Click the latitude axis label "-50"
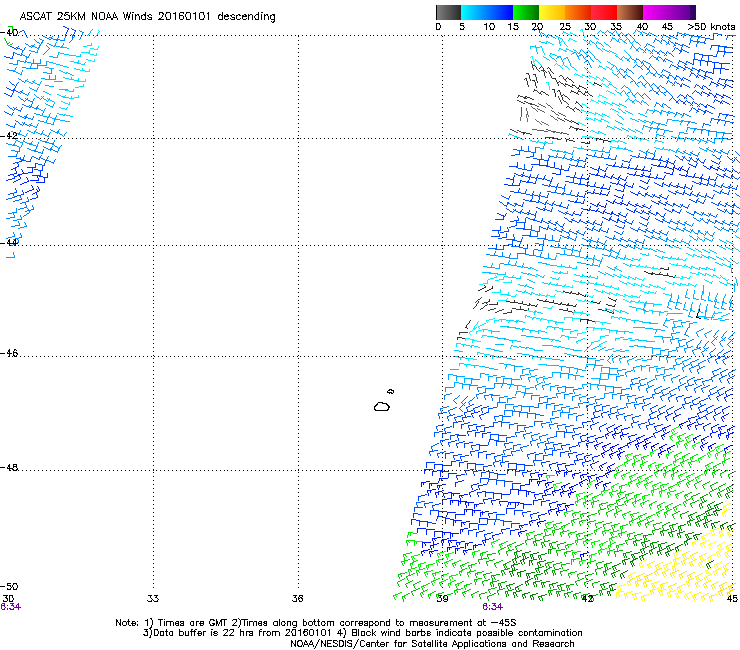 click(x=9, y=587)
